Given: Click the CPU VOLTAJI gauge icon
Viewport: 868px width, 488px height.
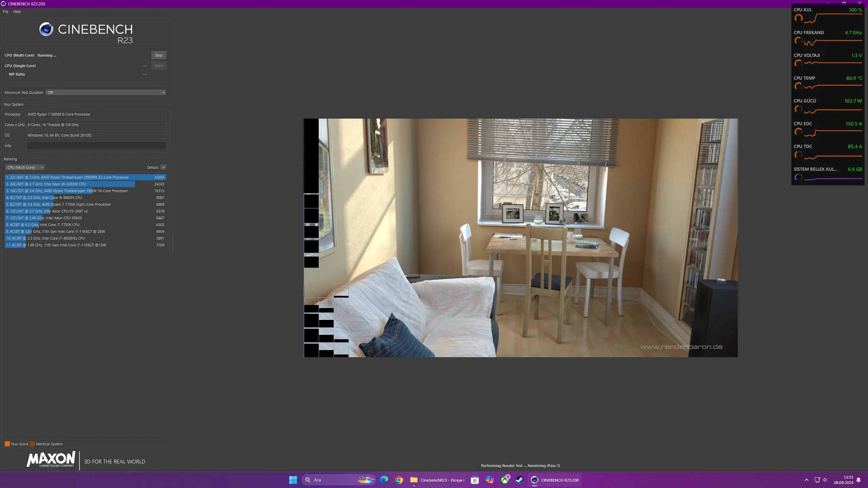Looking at the screenshot, I should [x=798, y=63].
